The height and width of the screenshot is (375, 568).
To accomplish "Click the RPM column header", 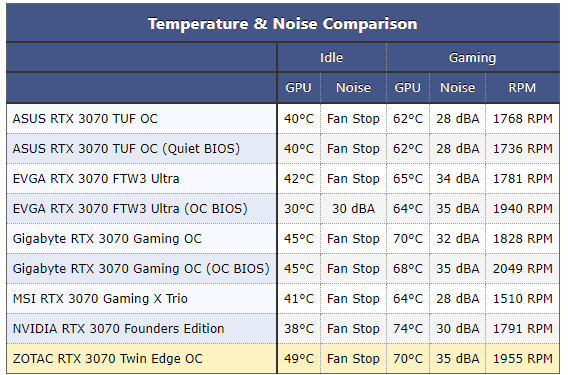I will (x=522, y=88).
